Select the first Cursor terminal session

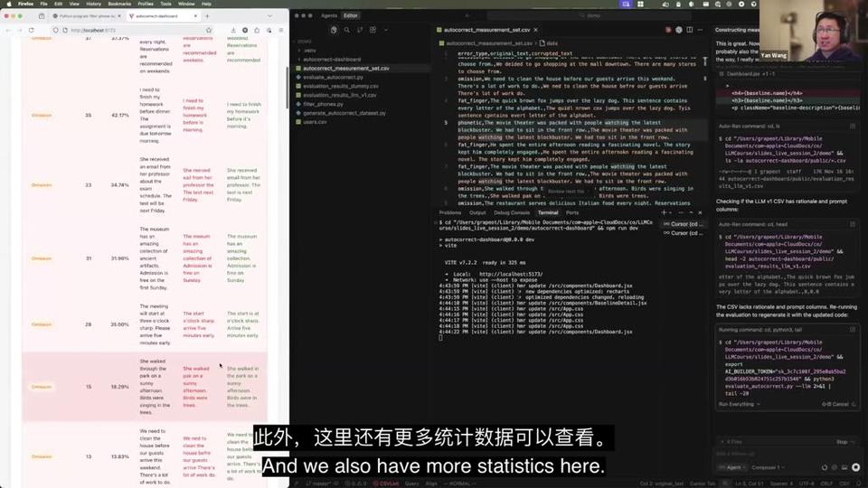click(x=684, y=224)
